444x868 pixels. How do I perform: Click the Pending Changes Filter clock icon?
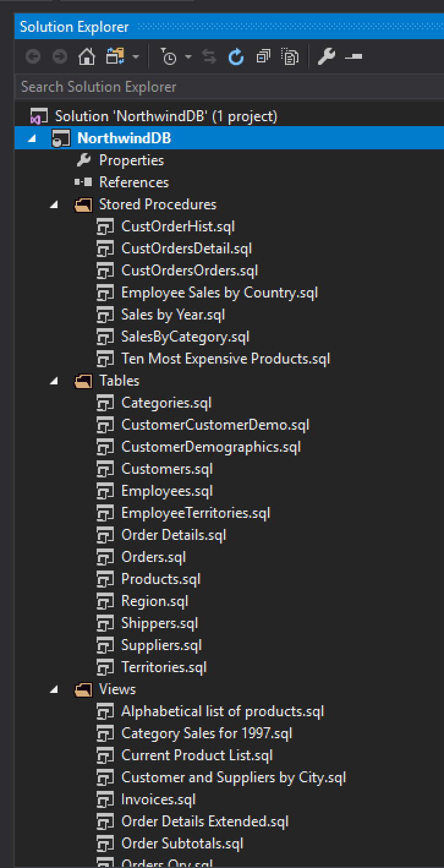pos(169,57)
